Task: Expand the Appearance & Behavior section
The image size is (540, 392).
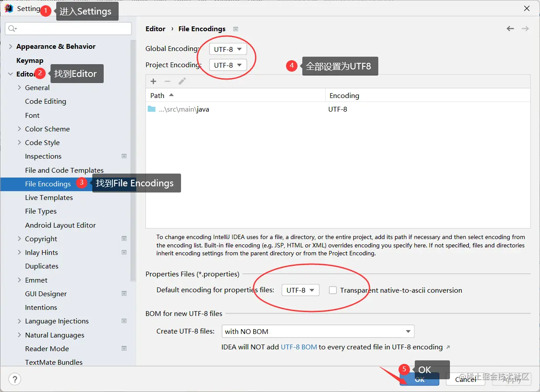Action: click(x=11, y=47)
